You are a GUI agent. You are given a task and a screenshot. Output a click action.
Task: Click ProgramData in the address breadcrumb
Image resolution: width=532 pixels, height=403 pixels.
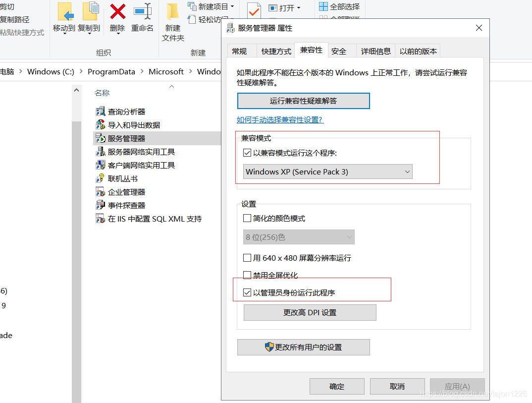click(x=111, y=72)
